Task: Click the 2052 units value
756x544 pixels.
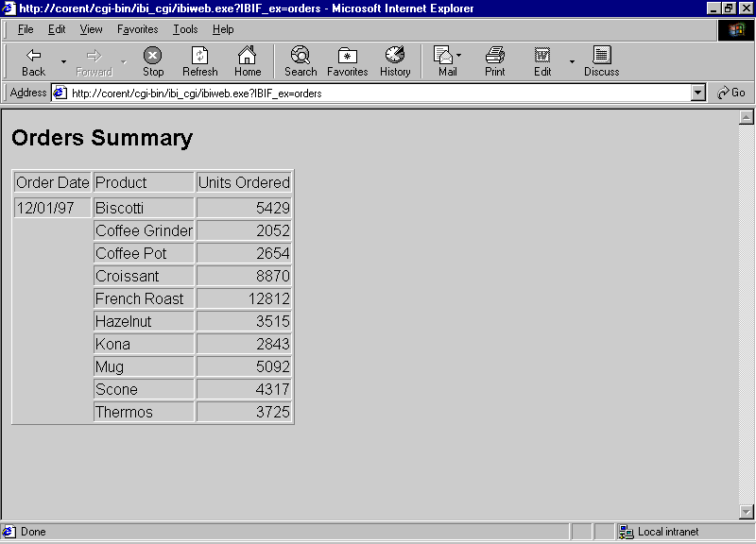Action: (x=273, y=230)
